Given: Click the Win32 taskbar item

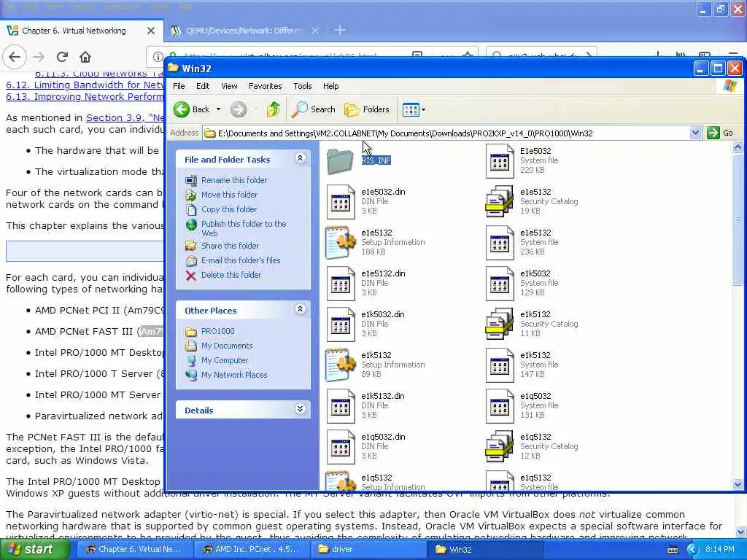Looking at the screenshot, I should click(x=487, y=549).
